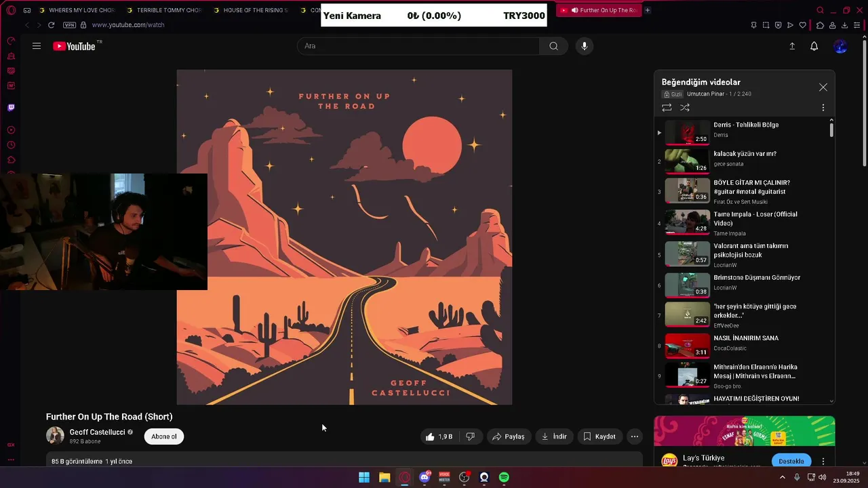Image resolution: width=868 pixels, height=488 pixels.
Task: Open OBS Studio from the taskbar
Action: pos(464,477)
